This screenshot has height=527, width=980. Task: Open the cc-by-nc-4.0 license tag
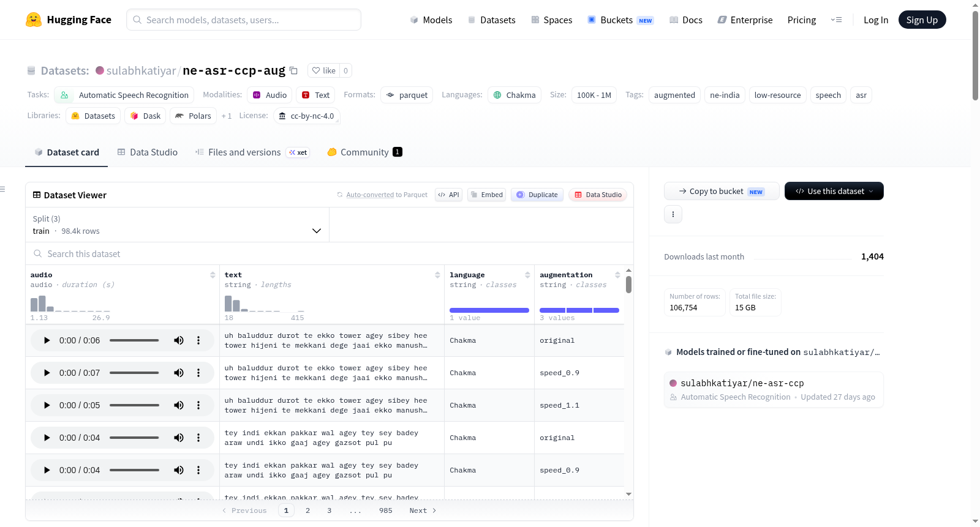306,116
